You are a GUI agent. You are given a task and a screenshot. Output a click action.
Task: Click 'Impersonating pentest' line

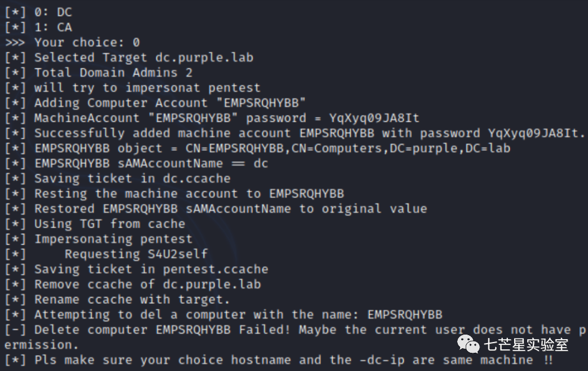coord(98,239)
